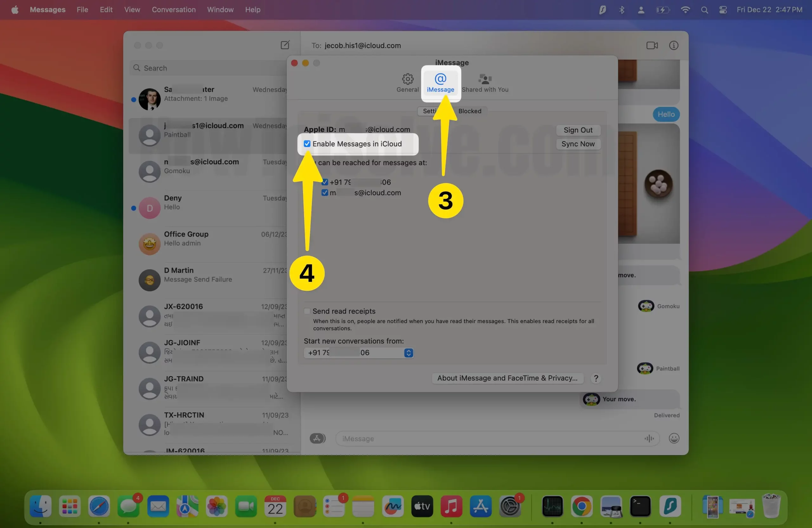812x528 pixels.
Task: Toggle the icloud.com email reachable checkbox
Action: [325, 193]
